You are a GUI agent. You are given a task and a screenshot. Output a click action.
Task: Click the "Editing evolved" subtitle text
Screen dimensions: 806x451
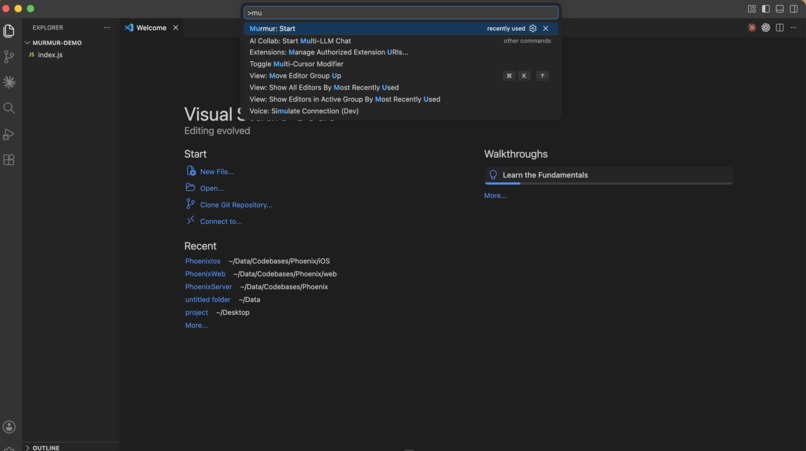[217, 131]
